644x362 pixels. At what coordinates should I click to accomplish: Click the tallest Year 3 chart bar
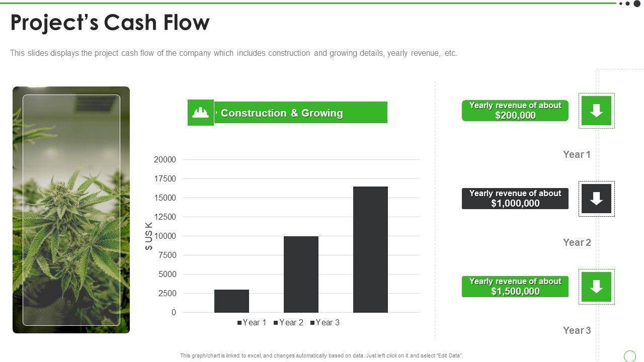(x=370, y=249)
